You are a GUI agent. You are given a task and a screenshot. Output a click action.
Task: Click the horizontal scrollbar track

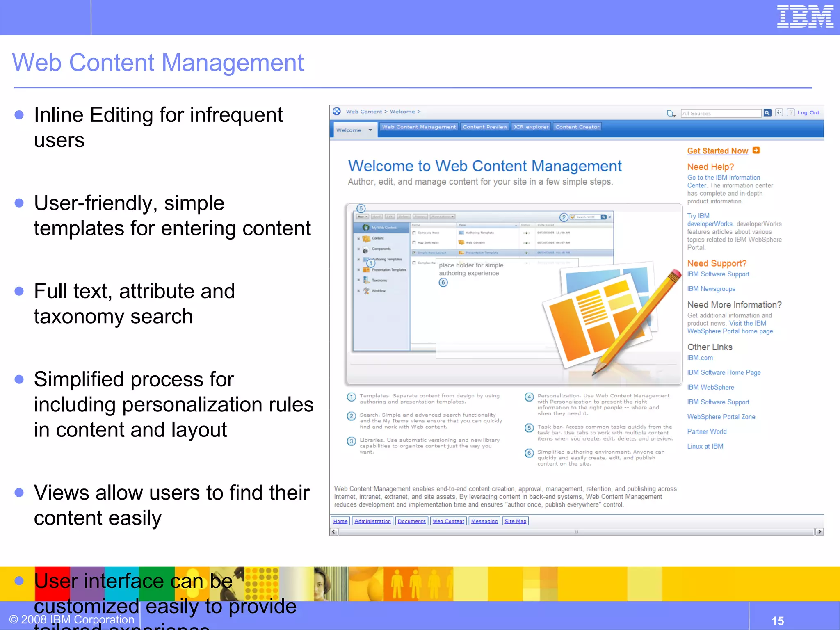(x=576, y=532)
